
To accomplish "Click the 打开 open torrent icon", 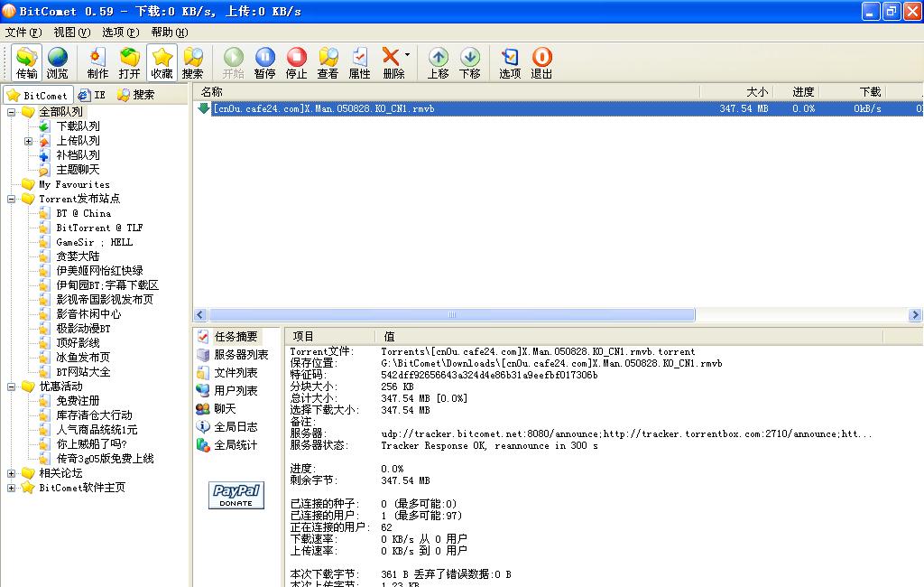I will pyautogui.click(x=129, y=62).
